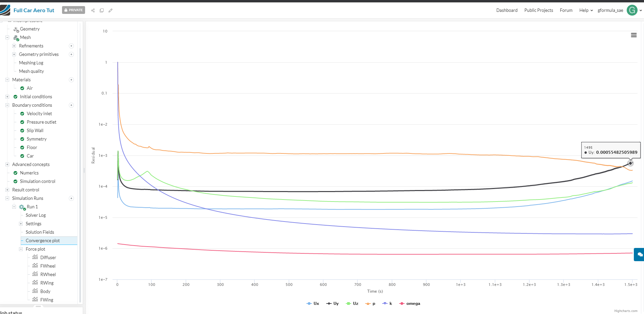Collapse the Simulation Runs node
Viewport: 644px width, 314px height.
[x=7, y=198]
